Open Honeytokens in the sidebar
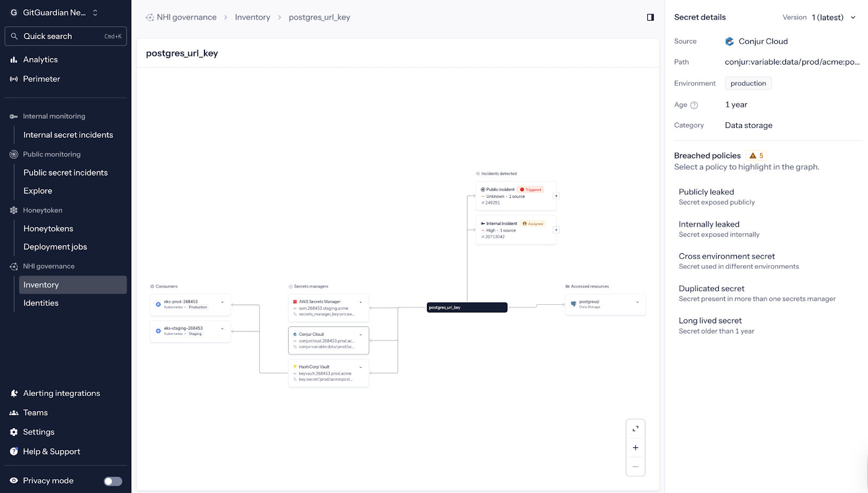The height and width of the screenshot is (493, 868). 48,229
